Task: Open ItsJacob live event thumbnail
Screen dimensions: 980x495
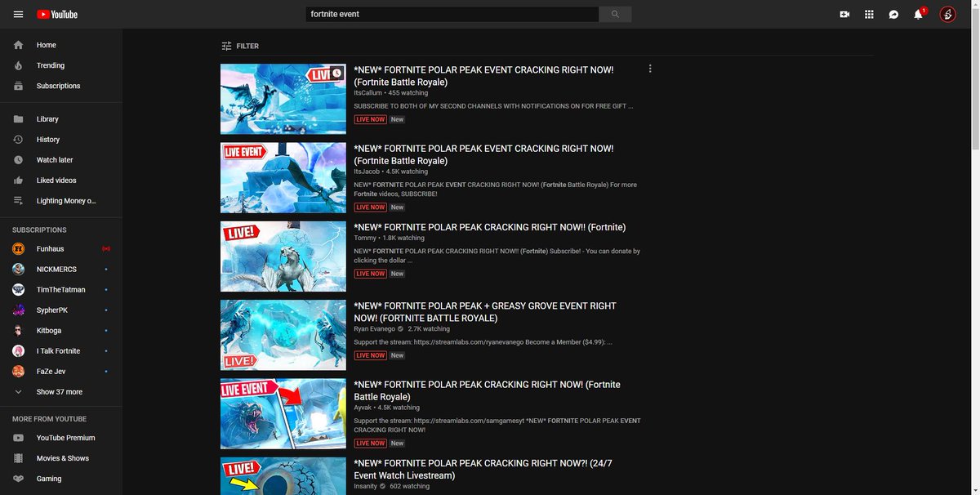Action: point(283,178)
